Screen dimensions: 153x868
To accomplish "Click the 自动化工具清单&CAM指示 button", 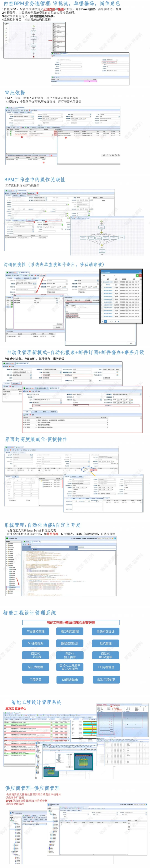I will pos(70,667).
